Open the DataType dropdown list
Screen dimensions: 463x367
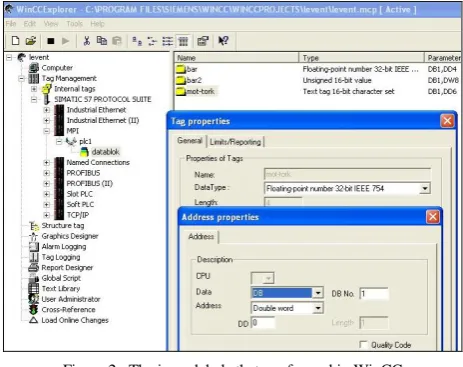(425, 189)
